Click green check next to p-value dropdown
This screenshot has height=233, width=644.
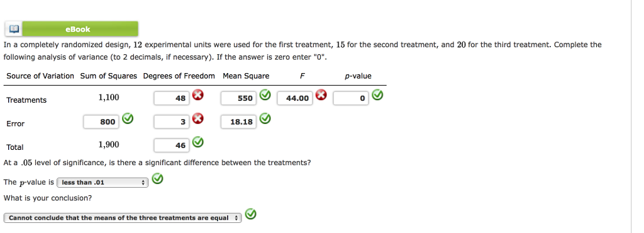[157, 179]
